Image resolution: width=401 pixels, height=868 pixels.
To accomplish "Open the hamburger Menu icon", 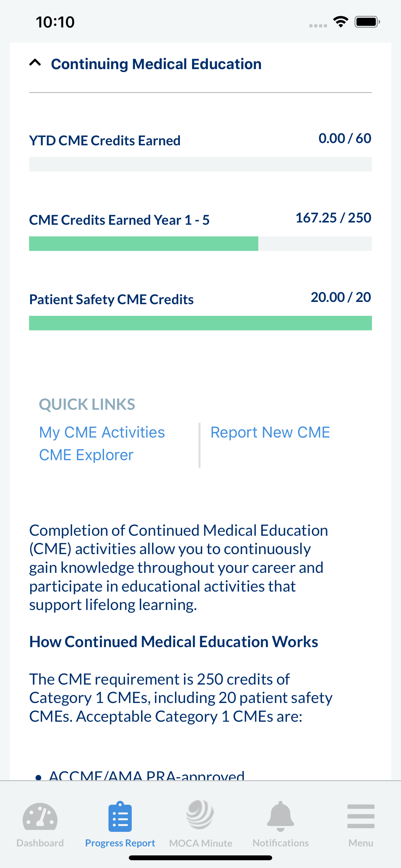I will 361,816.
